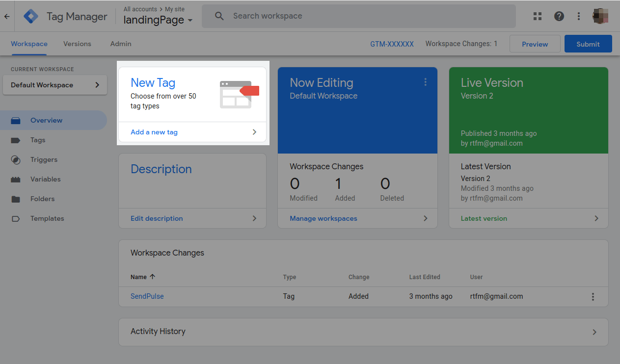Switch to the Admin tab
Image resolution: width=620 pixels, height=364 pixels.
(121, 44)
